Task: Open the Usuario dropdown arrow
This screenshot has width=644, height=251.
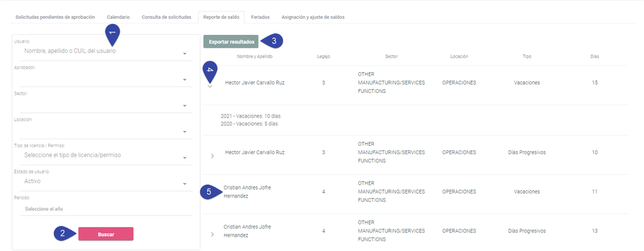Action: tap(185, 54)
